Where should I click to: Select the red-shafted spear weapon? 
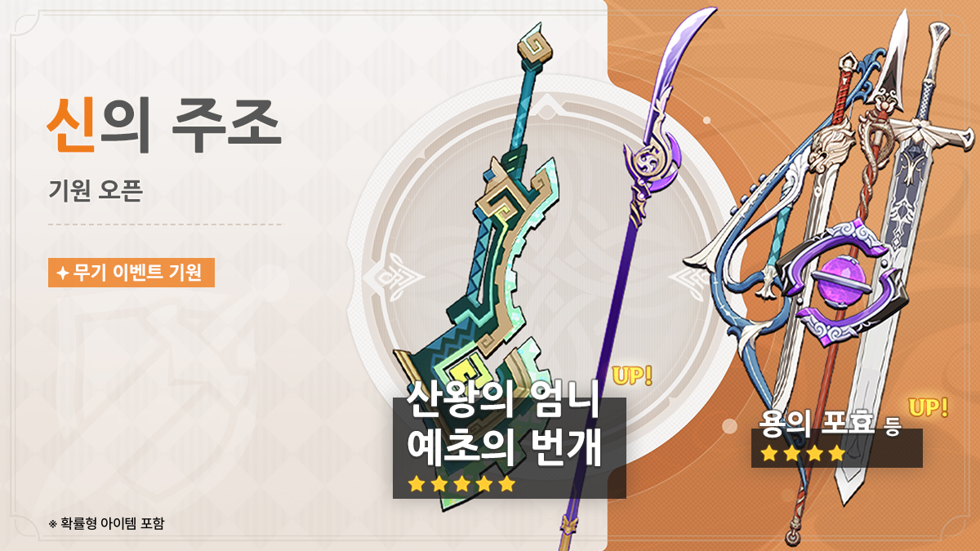(x=825, y=310)
